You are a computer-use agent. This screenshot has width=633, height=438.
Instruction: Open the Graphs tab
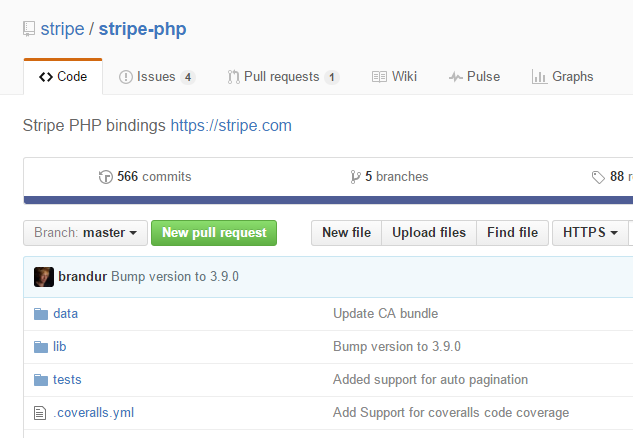pyautogui.click(x=562, y=77)
